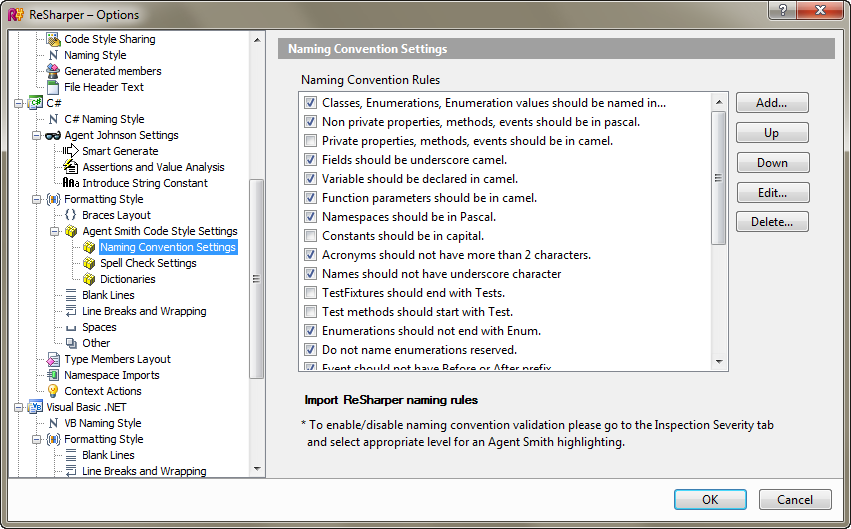This screenshot has width=851, height=529.
Task: Enable Constants should be in capital
Action: pyautogui.click(x=310, y=235)
